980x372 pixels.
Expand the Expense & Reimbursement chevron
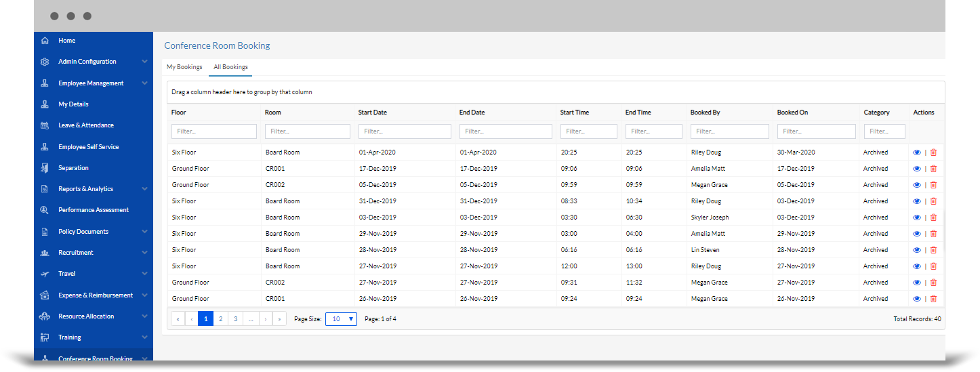click(144, 295)
